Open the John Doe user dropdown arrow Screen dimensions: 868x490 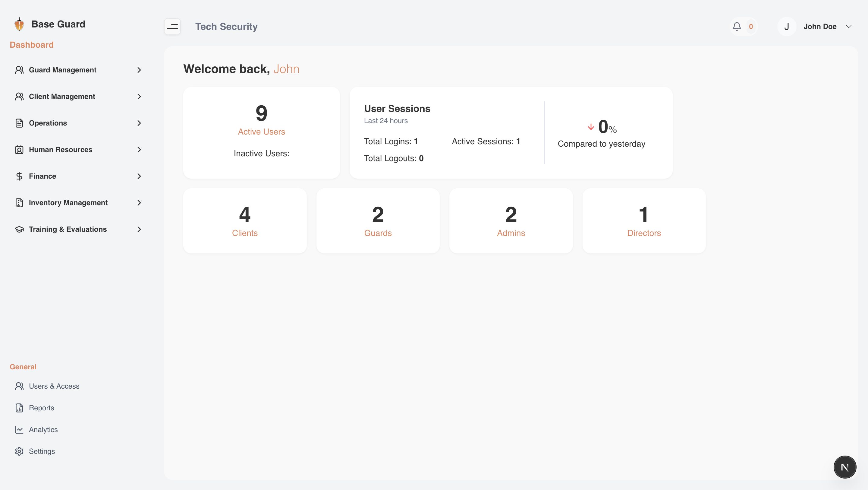coord(848,26)
